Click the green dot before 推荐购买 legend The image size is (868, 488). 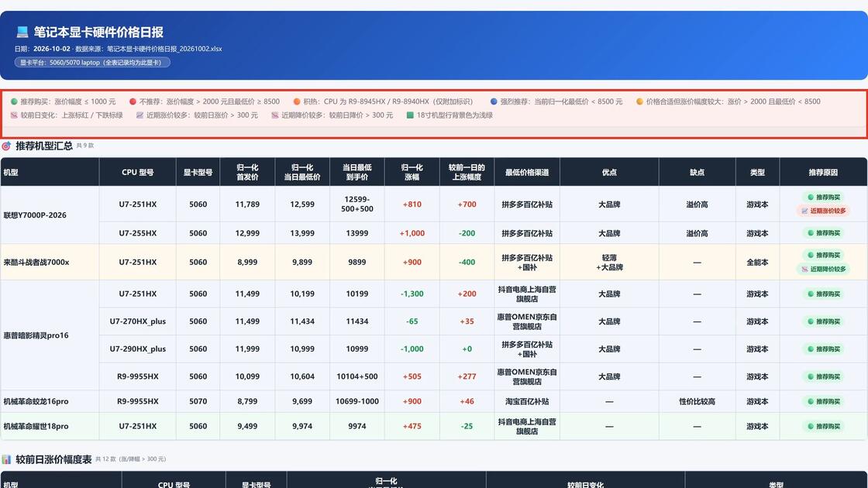point(14,101)
